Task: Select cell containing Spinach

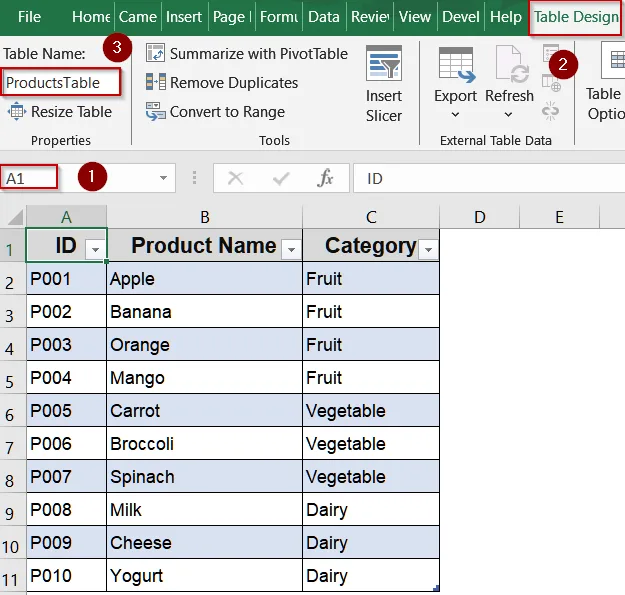Action: [x=204, y=477]
